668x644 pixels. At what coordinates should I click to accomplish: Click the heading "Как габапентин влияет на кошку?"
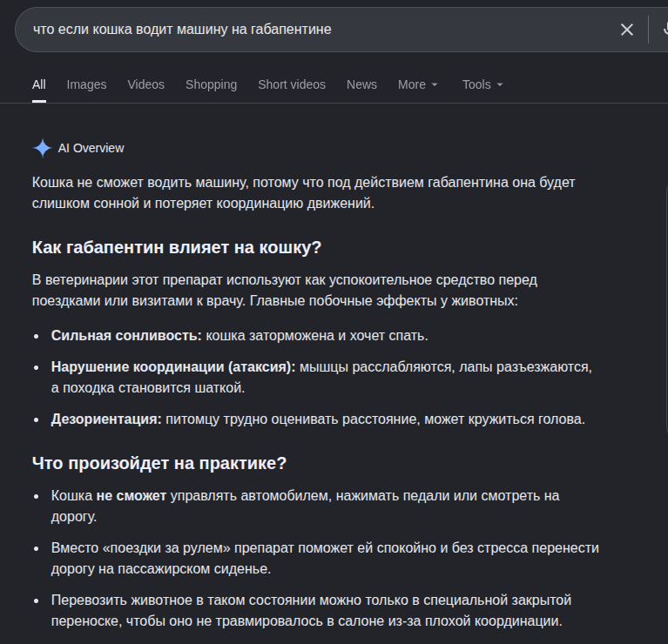177,247
